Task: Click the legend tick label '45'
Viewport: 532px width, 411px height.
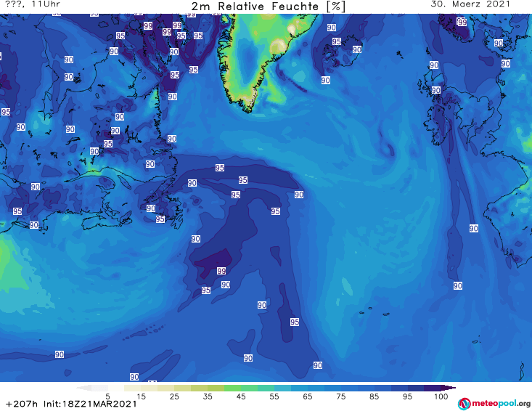Action: click(x=241, y=396)
